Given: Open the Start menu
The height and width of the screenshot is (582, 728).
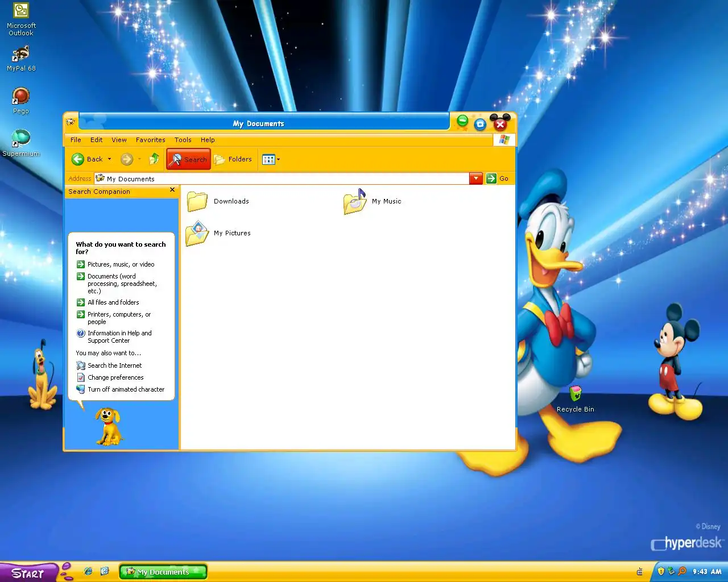Looking at the screenshot, I should 28,573.
